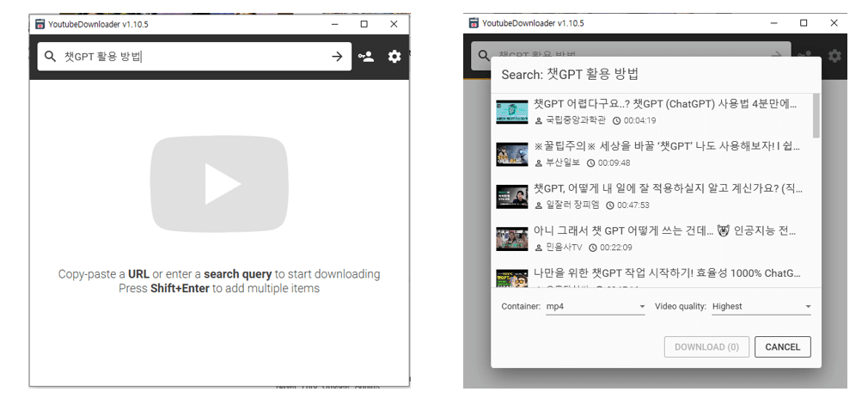
Task: Select thumbnail of 민음사TV video
Action: (x=512, y=238)
